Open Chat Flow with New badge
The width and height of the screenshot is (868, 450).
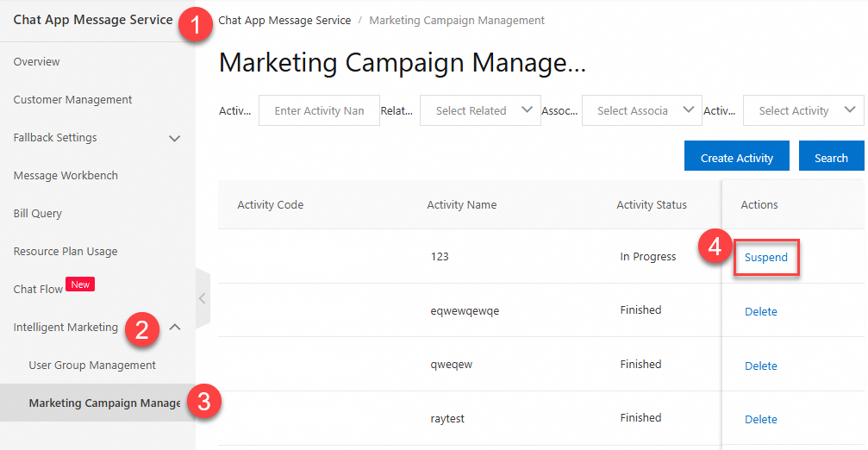[39, 290]
